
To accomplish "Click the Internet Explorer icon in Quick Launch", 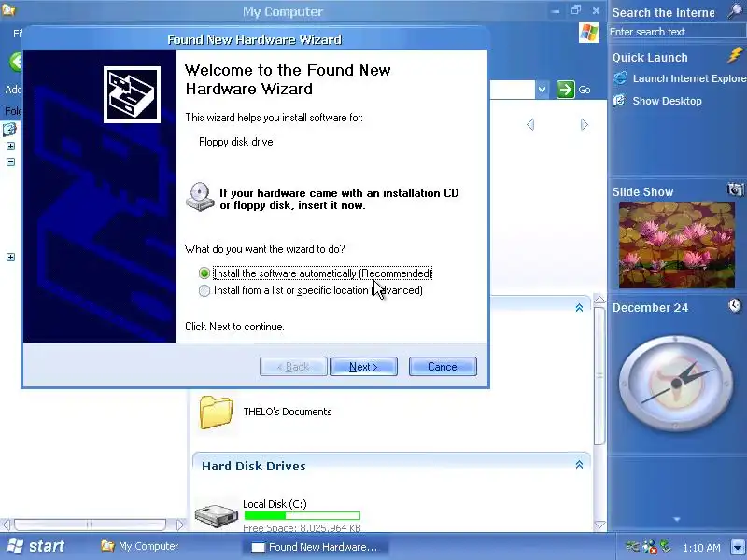I will [620, 78].
